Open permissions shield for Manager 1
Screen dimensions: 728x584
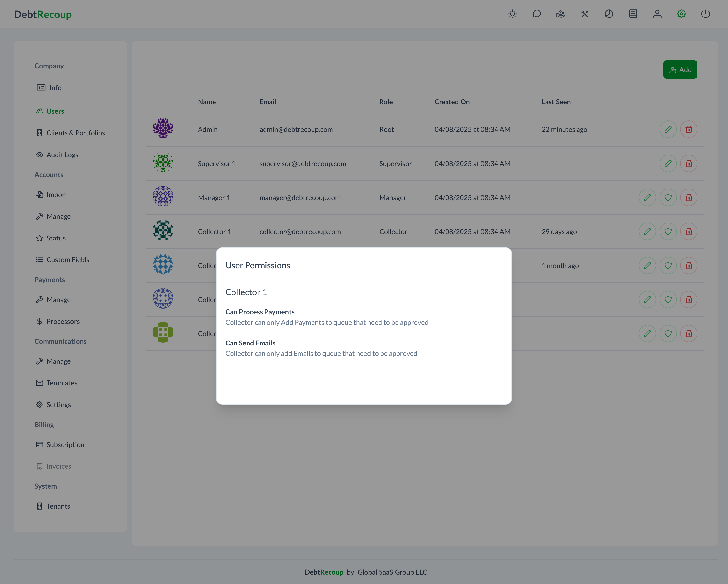668,198
